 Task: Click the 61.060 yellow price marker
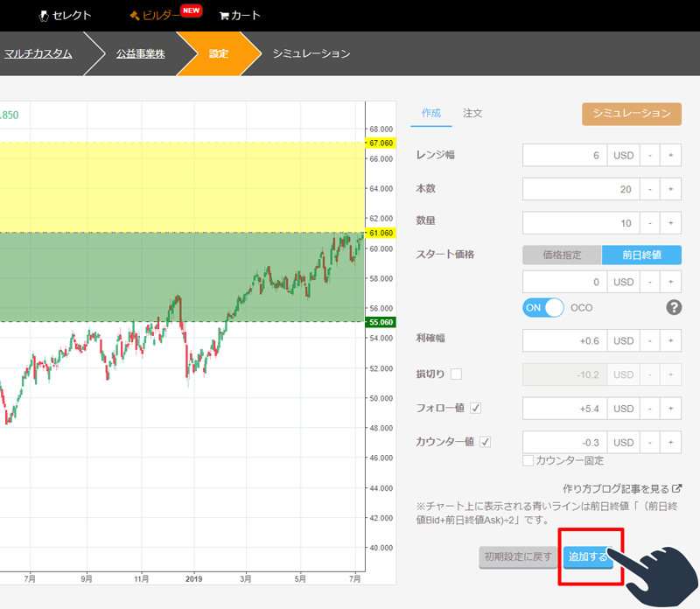point(381,233)
